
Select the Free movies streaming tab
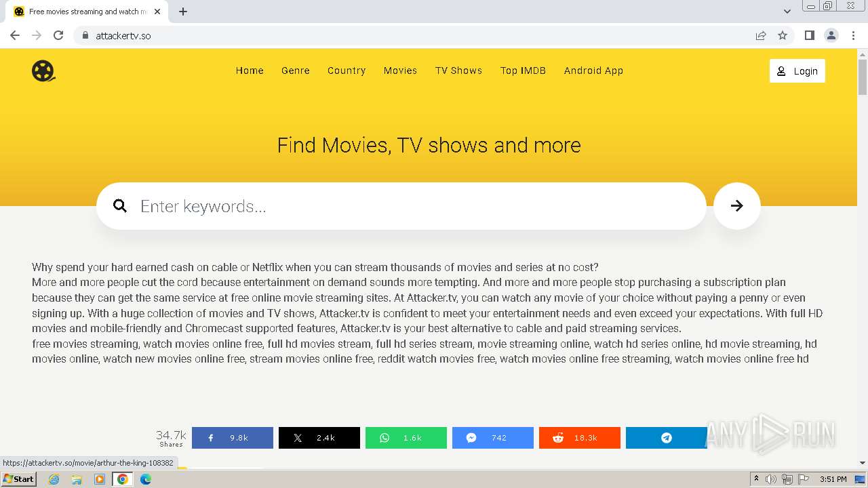[88, 12]
